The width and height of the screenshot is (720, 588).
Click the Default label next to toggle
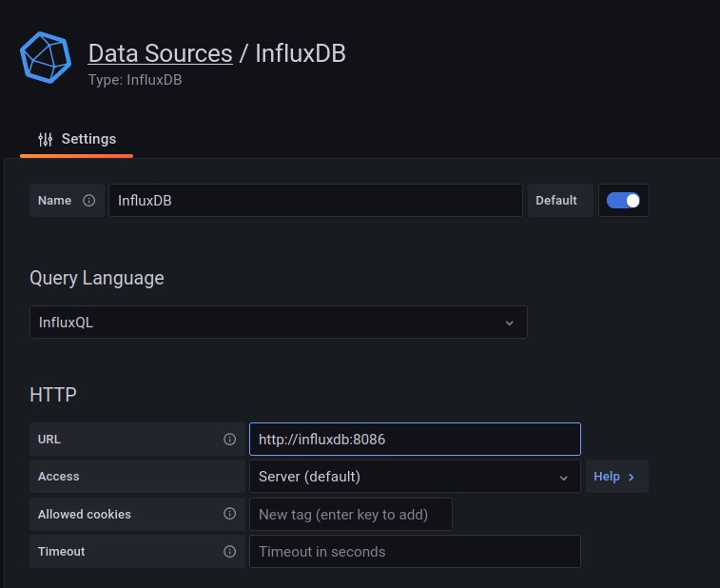click(x=556, y=201)
